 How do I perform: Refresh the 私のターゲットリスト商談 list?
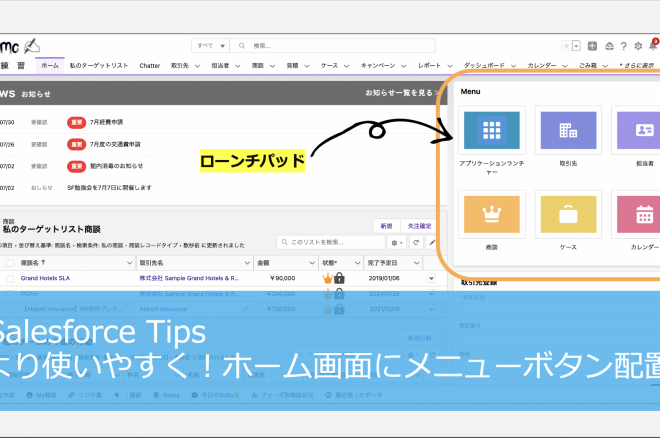(416, 242)
